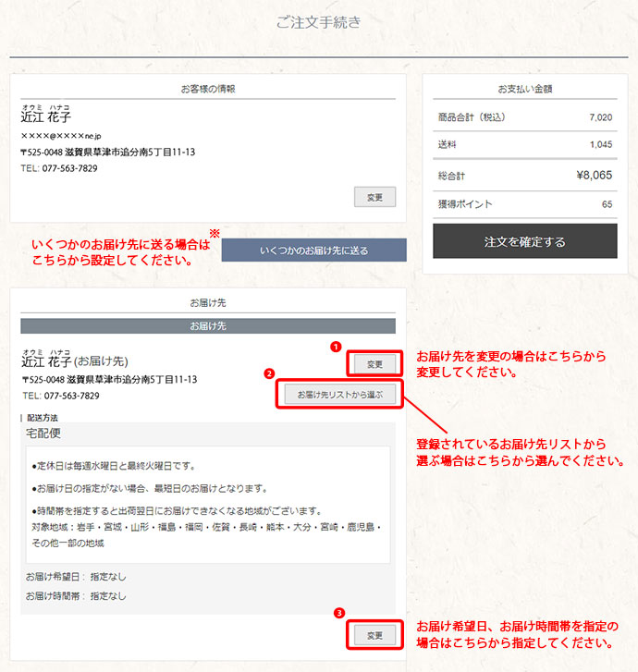Screen dimensions: 638x672
Task: Select the gray お届け先 header bar
Action: [x=208, y=326]
